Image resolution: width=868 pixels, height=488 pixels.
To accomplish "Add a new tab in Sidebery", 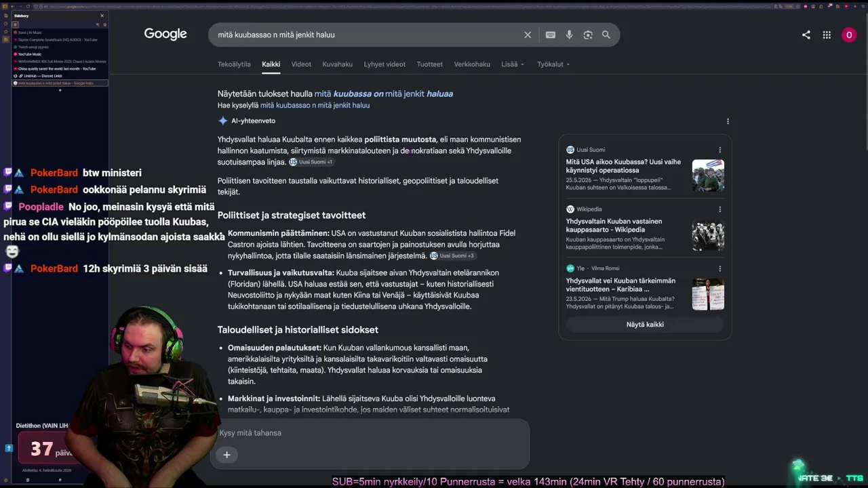I will point(60,90).
